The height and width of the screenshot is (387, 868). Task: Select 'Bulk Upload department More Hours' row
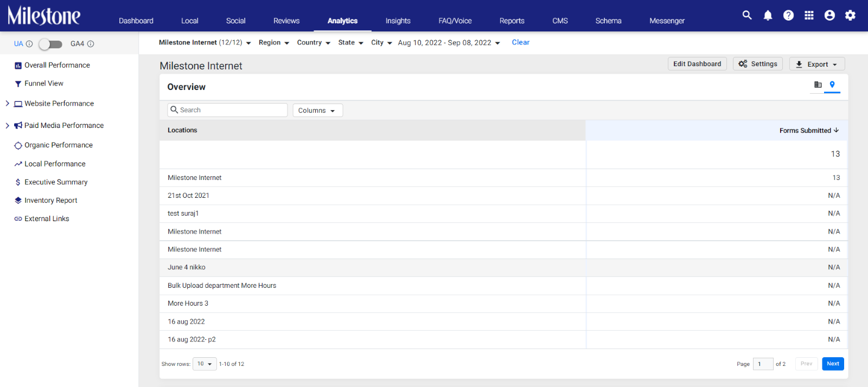[x=503, y=286]
